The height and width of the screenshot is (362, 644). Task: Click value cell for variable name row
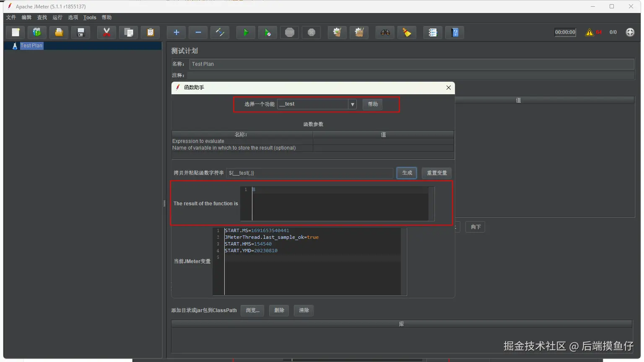(383, 148)
